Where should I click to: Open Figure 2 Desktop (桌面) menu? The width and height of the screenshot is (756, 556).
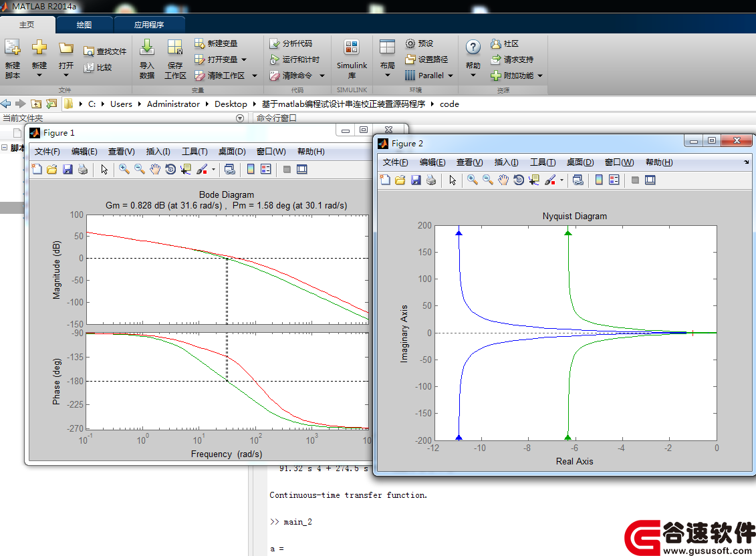pos(580,162)
